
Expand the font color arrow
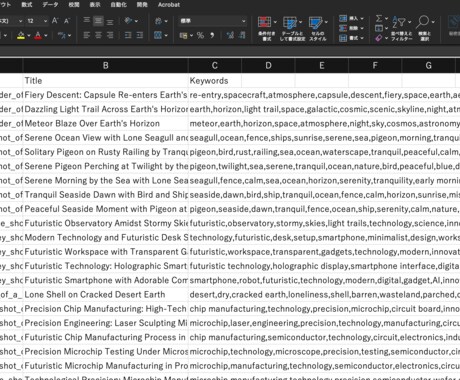coord(46,35)
